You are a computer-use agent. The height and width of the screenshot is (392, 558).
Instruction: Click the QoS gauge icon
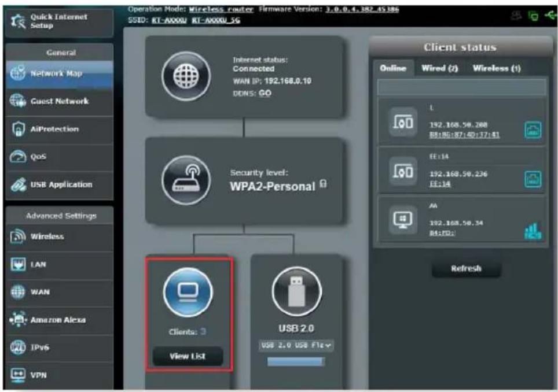[x=18, y=157]
